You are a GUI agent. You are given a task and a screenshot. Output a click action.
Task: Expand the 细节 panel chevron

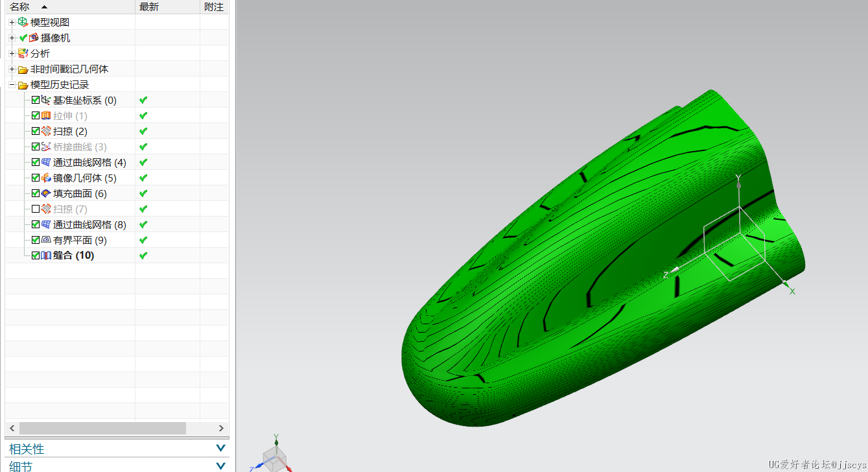(x=220, y=466)
